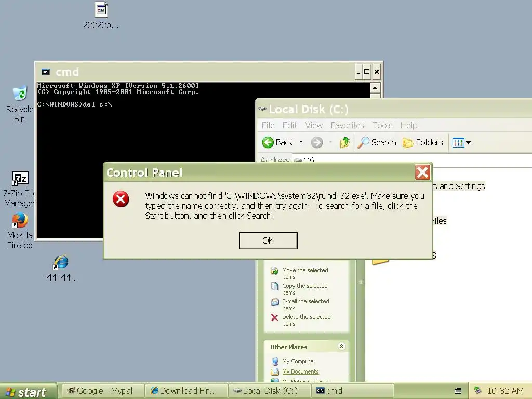Switch to cmd taskbar button
The width and height of the screenshot is (532, 399).
click(x=353, y=391)
